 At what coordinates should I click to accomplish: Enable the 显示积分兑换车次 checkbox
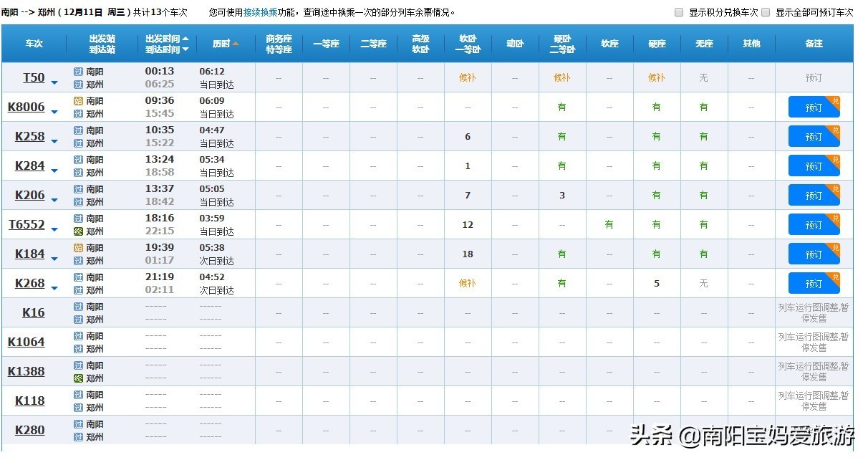point(679,12)
